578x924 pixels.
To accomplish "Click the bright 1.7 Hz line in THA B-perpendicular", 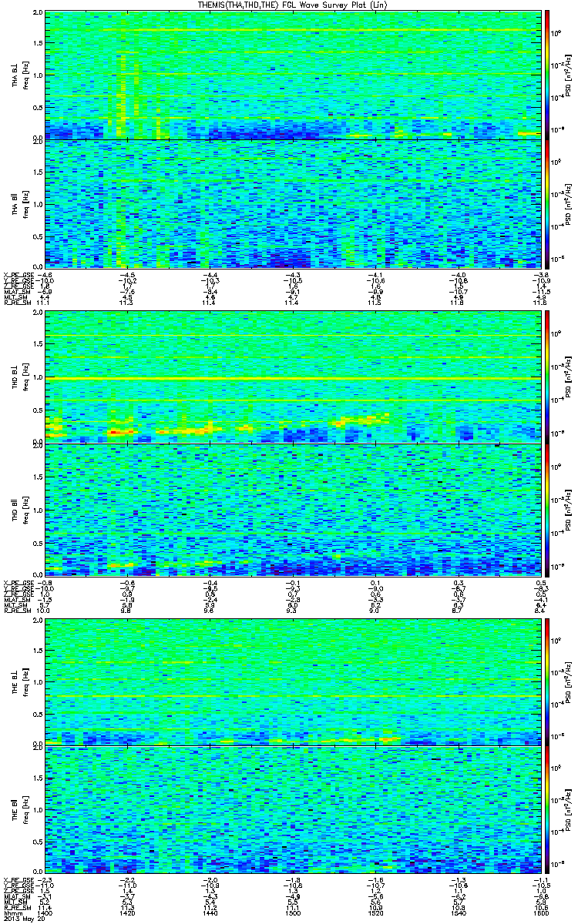I will [292, 30].
